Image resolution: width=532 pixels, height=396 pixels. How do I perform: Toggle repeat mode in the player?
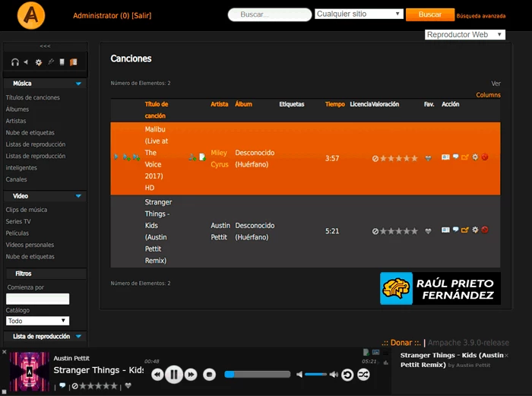[x=347, y=374]
